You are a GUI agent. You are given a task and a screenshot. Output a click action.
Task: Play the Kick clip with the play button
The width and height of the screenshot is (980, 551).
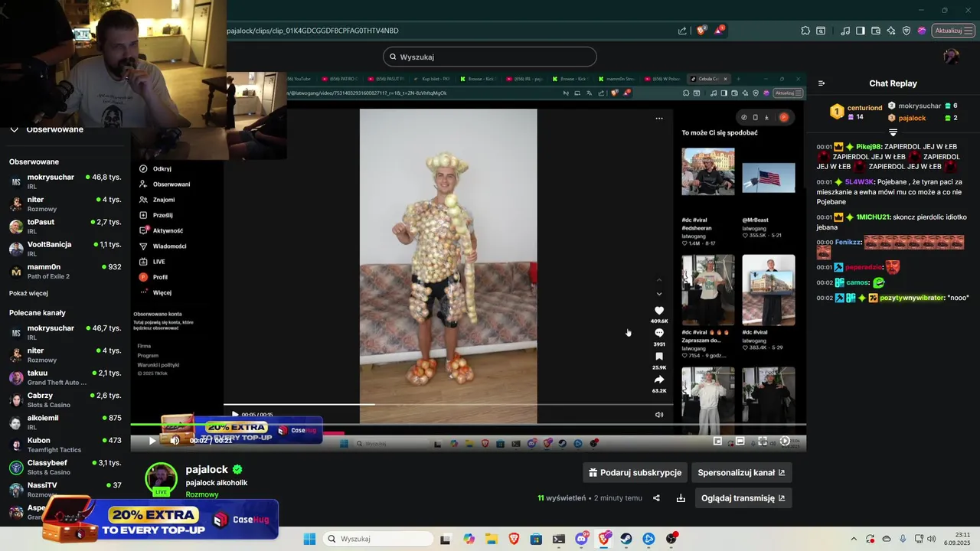[152, 441]
